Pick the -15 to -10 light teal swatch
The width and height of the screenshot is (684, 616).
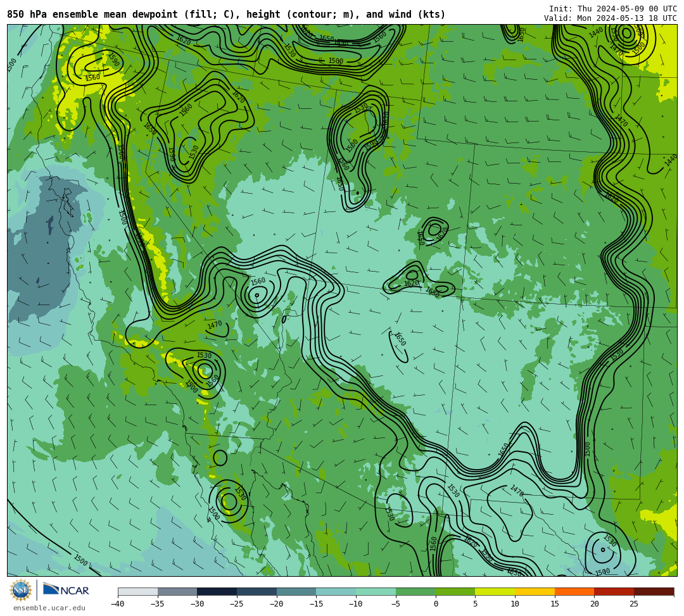(x=336, y=591)
